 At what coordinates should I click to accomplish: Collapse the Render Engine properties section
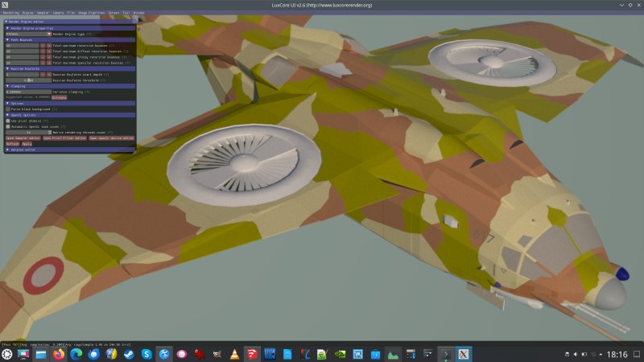pos(8,28)
